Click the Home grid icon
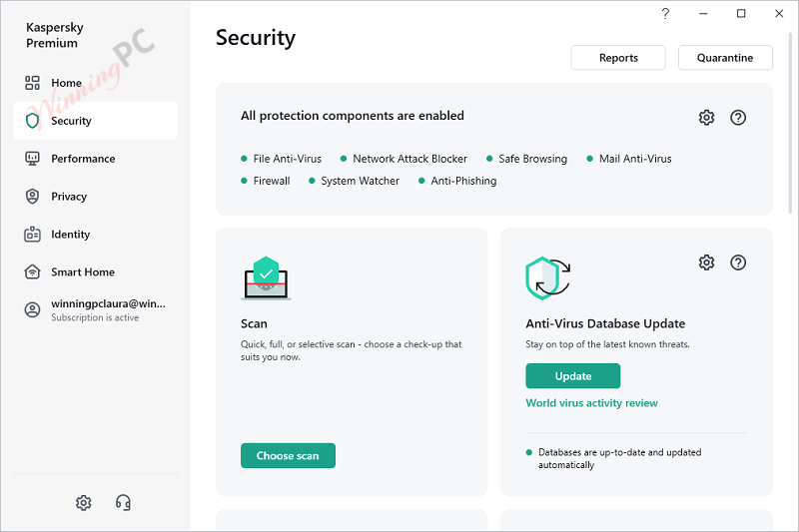This screenshot has width=799, height=532. (x=32, y=83)
